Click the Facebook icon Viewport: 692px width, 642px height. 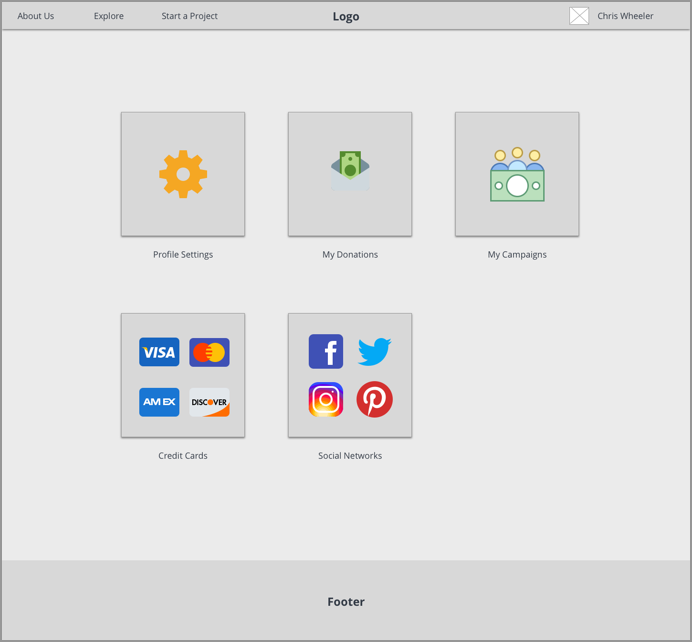click(x=326, y=351)
